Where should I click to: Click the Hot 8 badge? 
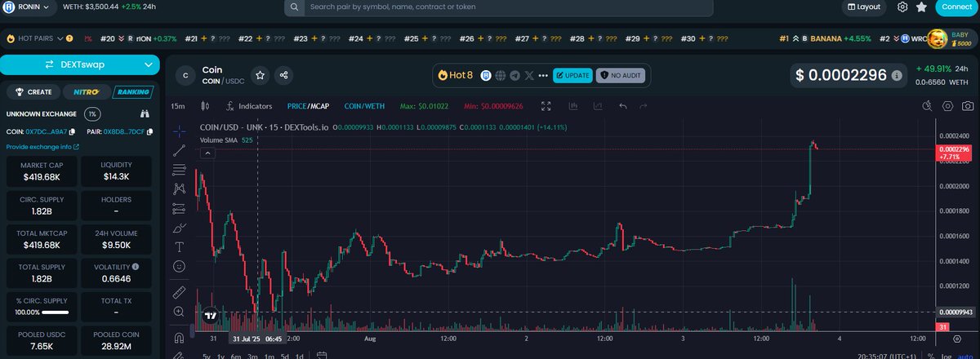point(456,75)
